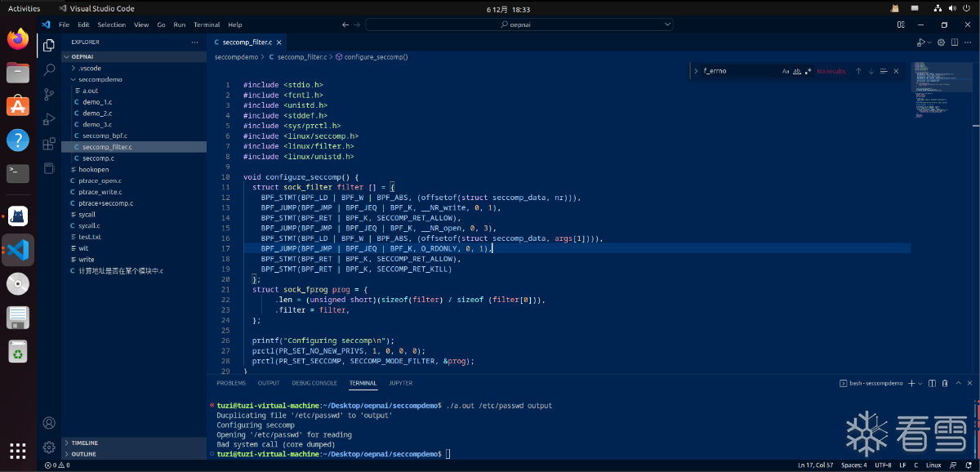The height and width of the screenshot is (472, 980).
Task: Click the UTF-8 encoding in status bar
Action: coord(883,465)
